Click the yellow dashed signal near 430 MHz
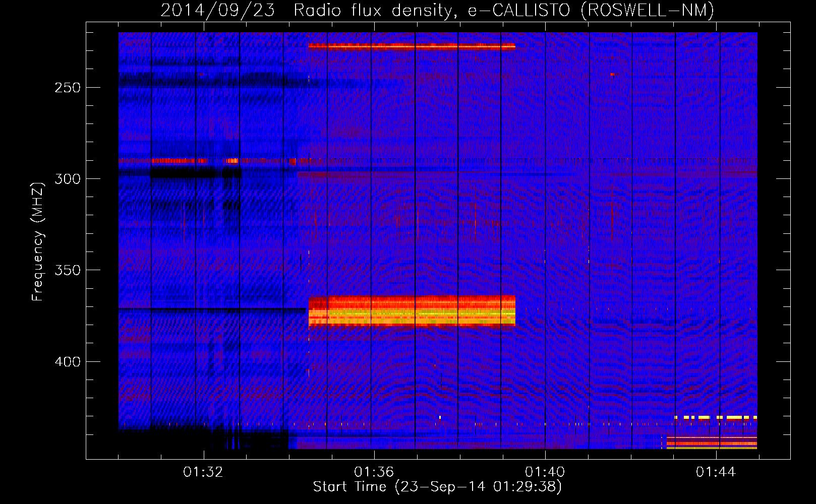 (716, 417)
